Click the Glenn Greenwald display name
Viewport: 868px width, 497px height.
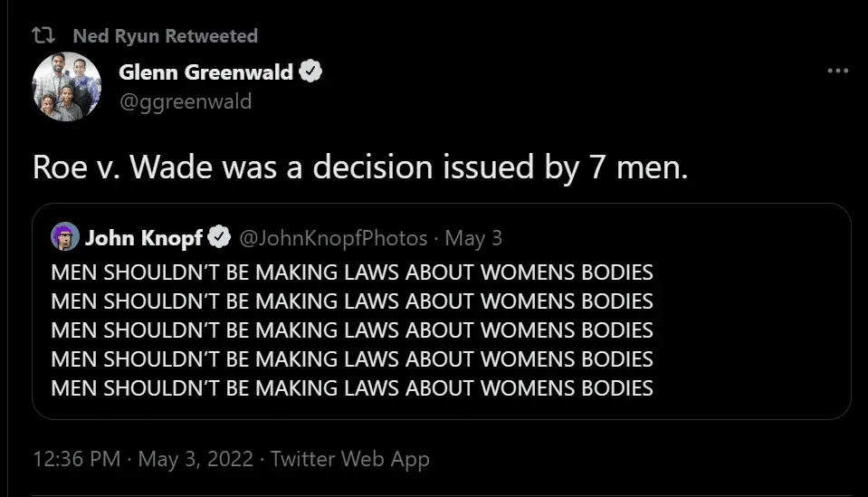pos(205,72)
